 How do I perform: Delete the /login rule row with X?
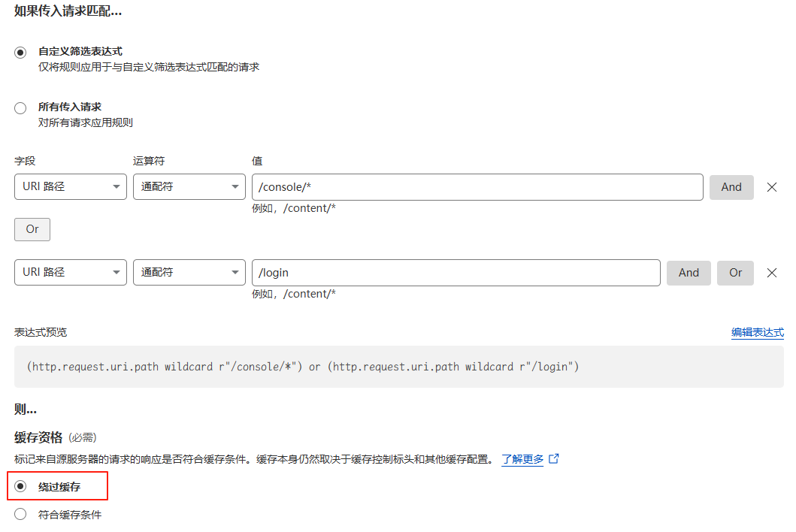[771, 273]
